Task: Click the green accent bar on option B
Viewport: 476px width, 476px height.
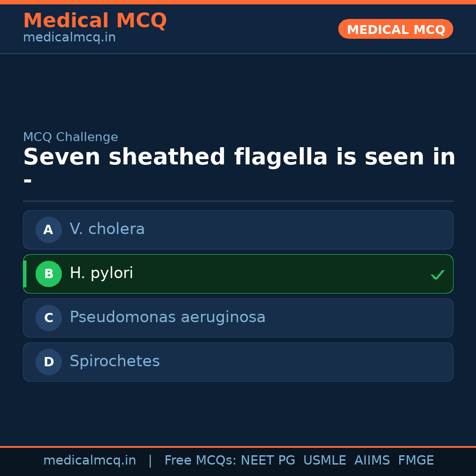Action: click(x=25, y=274)
